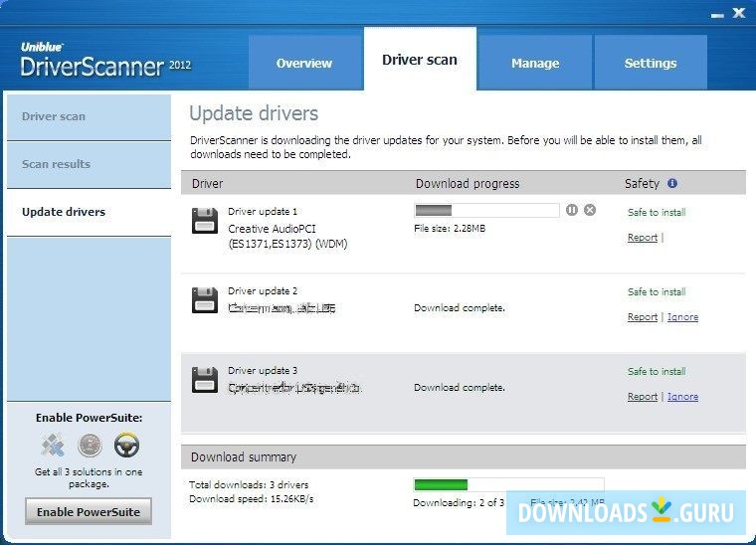
Task: Open Report link for Driver update 2
Action: click(643, 317)
